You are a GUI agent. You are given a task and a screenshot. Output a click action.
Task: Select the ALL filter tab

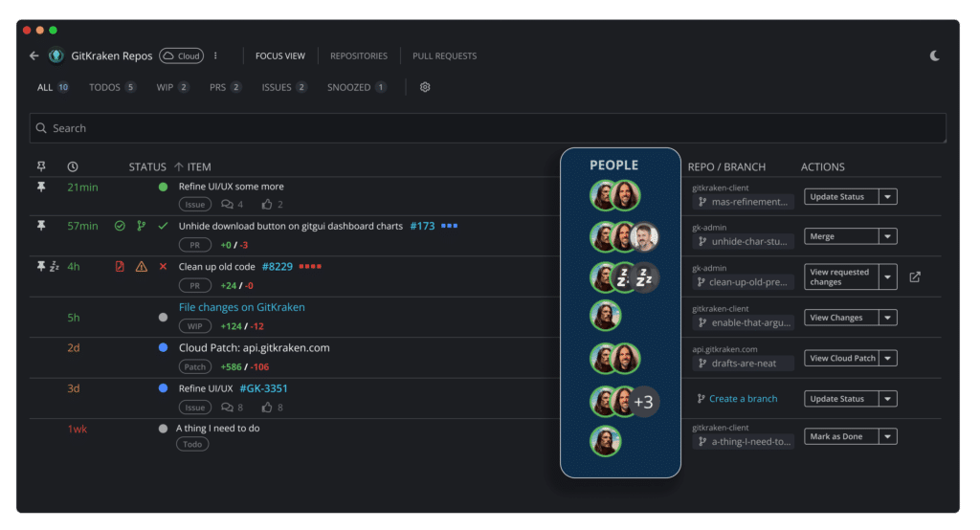point(53,87)
